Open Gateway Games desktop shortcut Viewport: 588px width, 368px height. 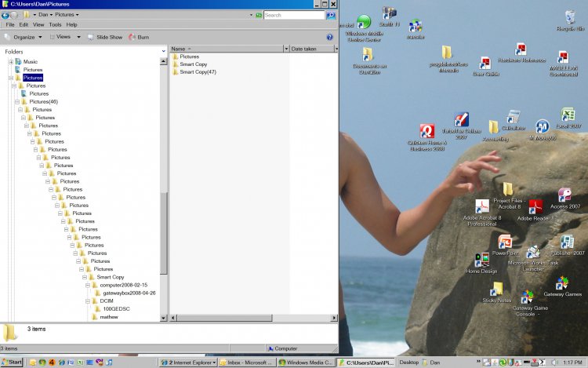tap(562, 286)
